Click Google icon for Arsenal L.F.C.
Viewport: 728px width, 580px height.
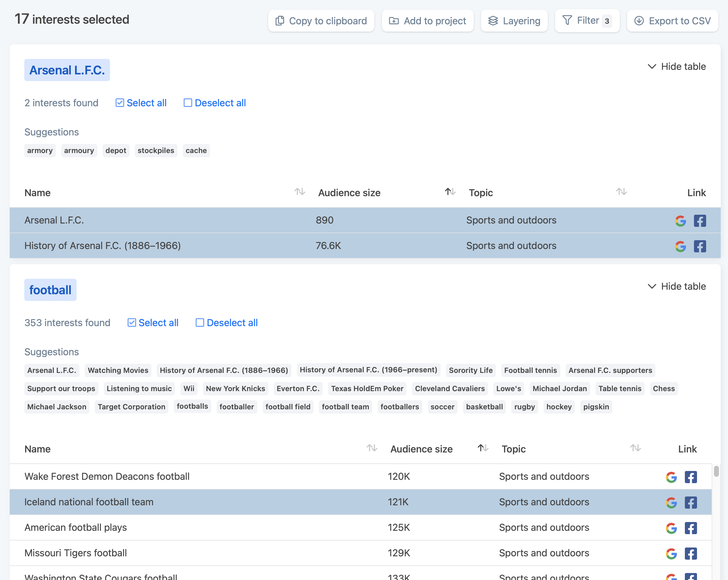pos(681,220)
